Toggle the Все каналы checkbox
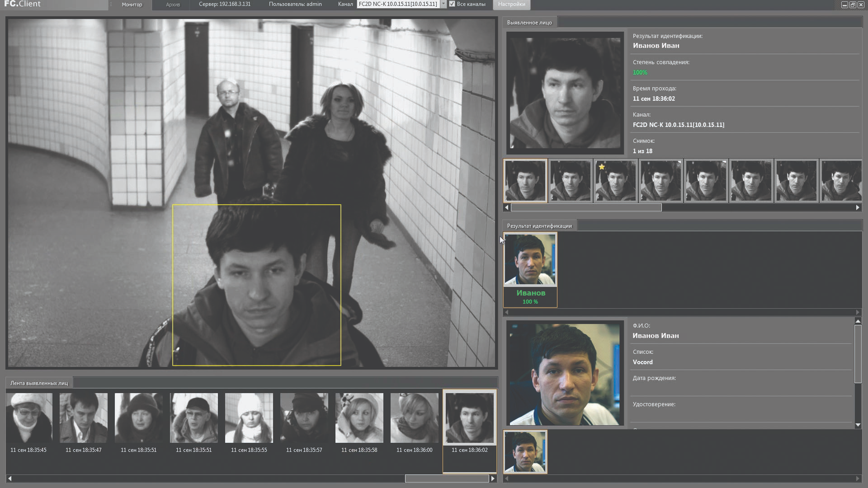 click(x=452, y=4)
